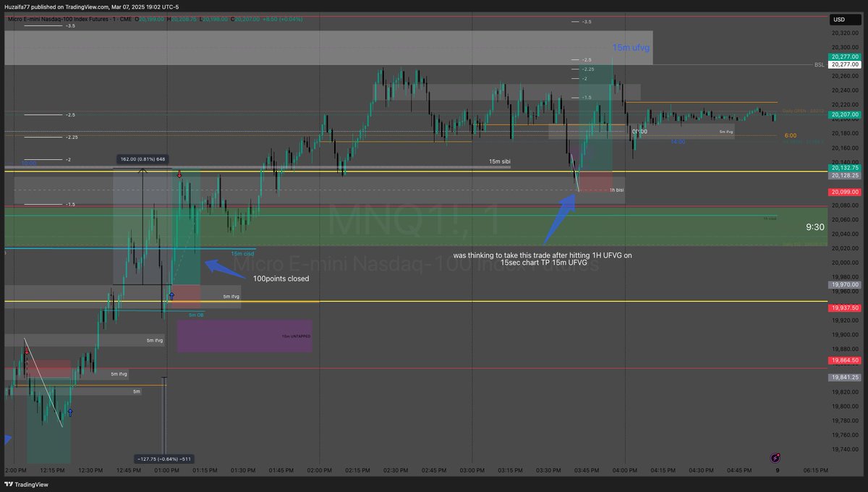868x492 pixels.
Task: Click the 01:00 PM time axis label
Action: (167, 470)
